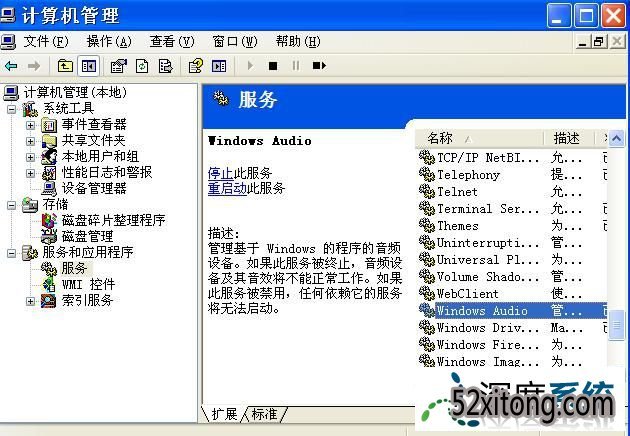Click the 本地用户和组 icon
Viewport: 630px width, 436px height.
(49, 157)
